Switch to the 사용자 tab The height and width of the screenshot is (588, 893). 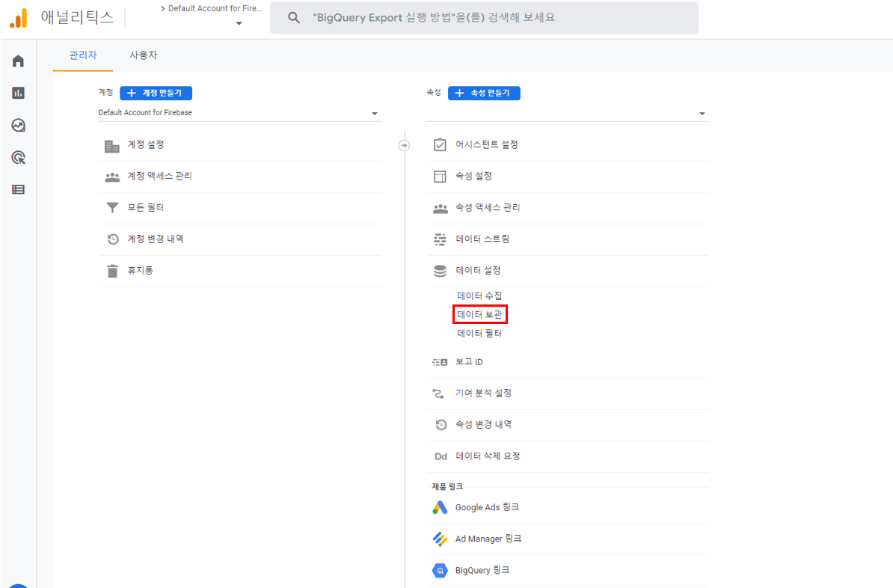click(144, 55)
